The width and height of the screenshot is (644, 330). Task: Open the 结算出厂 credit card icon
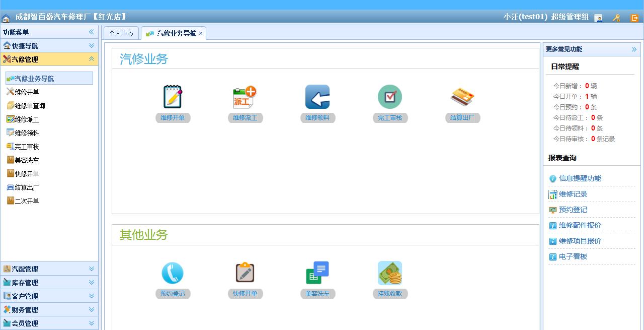click(x=462, y=97)
